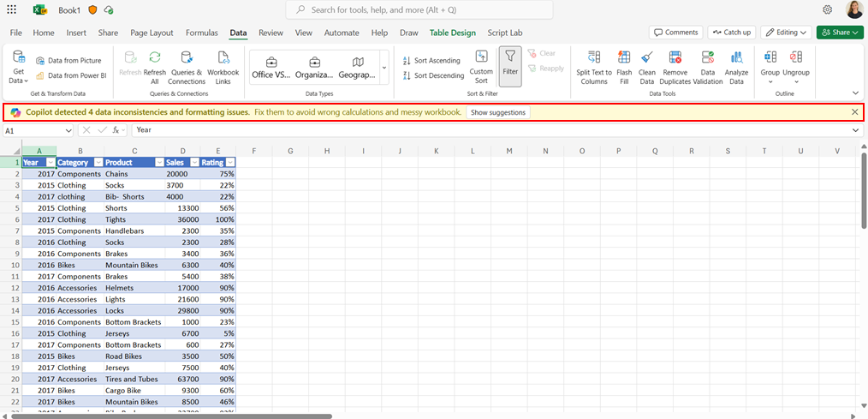Open Split Text to Columns

pyautogui.click(x=594, y=67)
